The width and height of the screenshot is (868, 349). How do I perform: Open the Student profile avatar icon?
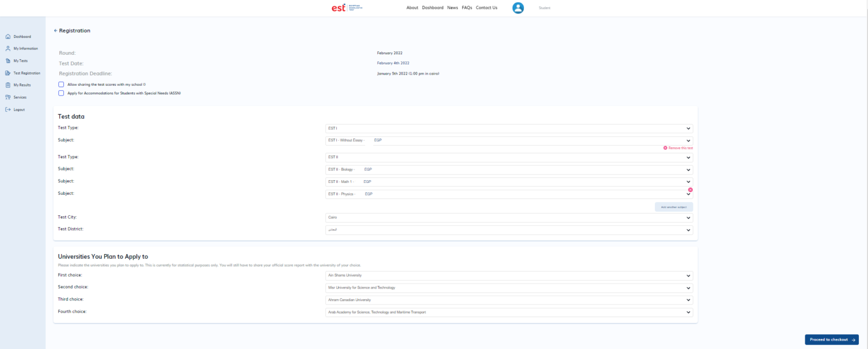(x=518, y=7)
